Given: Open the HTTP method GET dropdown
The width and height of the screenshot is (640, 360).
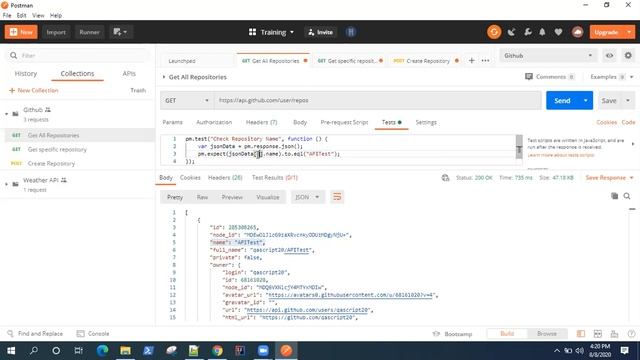Looking at the screenshot, I should coord(187,100).
